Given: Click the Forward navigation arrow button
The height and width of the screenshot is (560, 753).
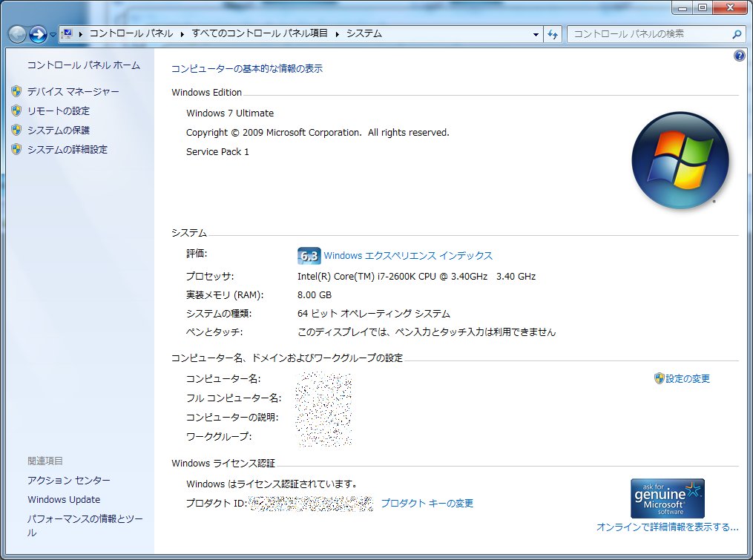Looking at the screenshot, I should tap(38, 34).
